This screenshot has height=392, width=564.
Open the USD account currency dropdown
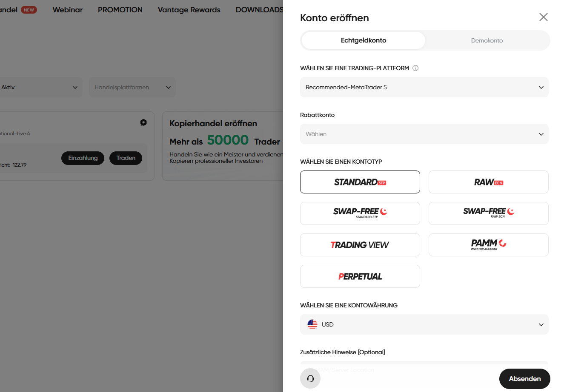pyautogui.click(x=424, y=324)
